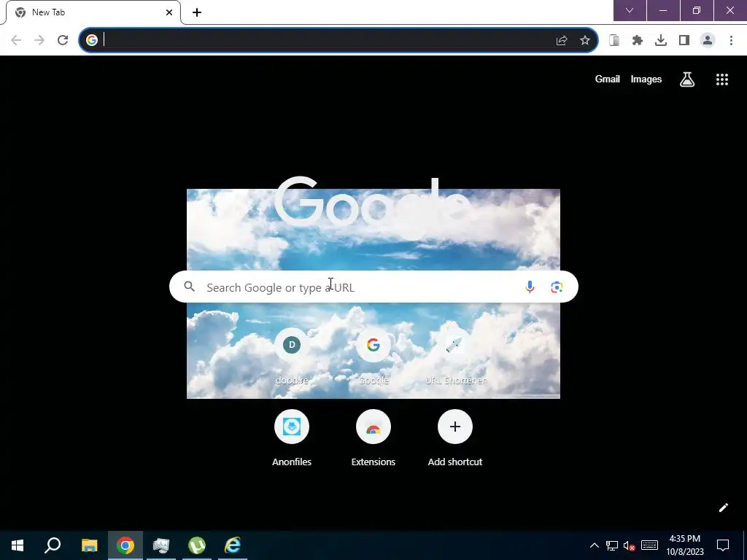
Task: Go back to previous page
Action: (16, 40)
